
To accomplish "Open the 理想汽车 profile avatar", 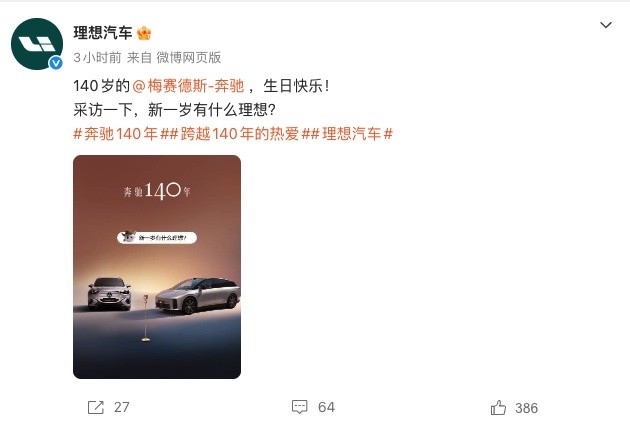I will pos(37,44).
